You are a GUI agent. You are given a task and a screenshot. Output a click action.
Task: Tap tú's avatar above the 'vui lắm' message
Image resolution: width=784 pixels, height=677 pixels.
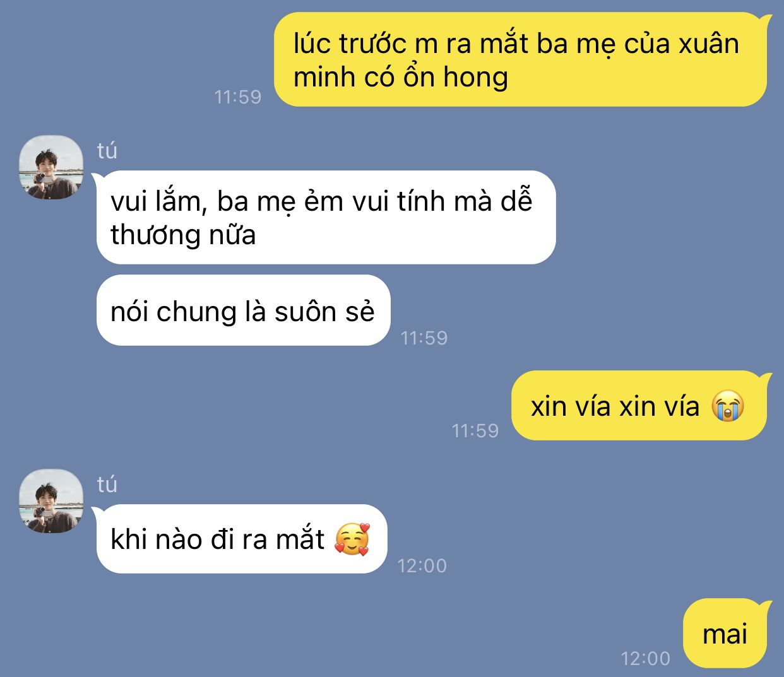point(51,167)
